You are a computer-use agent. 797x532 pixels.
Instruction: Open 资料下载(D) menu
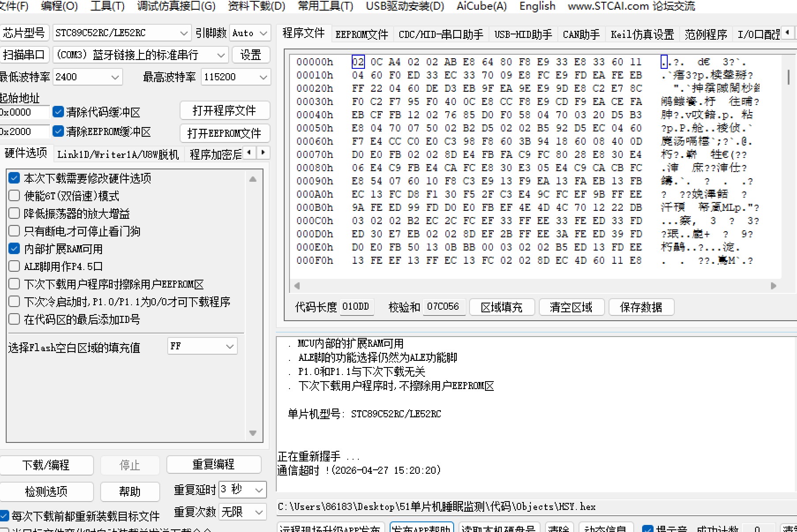256,6
